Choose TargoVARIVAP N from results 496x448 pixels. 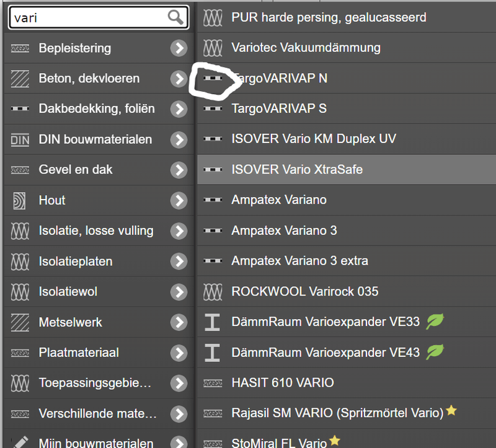coord(347,78)
